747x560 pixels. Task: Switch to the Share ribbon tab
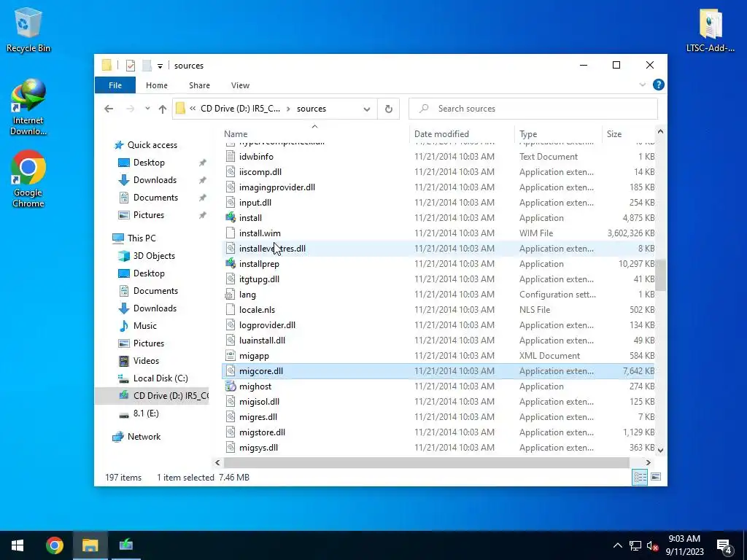(199, 85)
